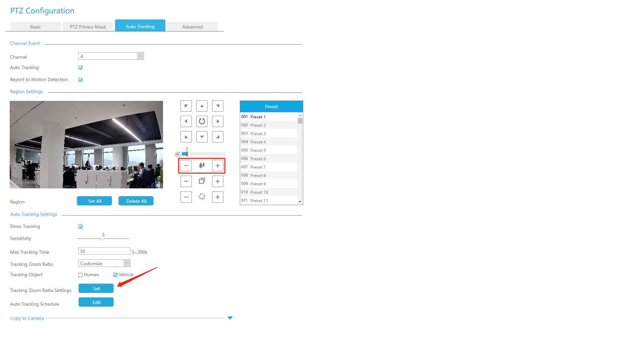The image size is (644, 362).
Task: Tilt camera up with up arrow
Action: click(202, 106)
